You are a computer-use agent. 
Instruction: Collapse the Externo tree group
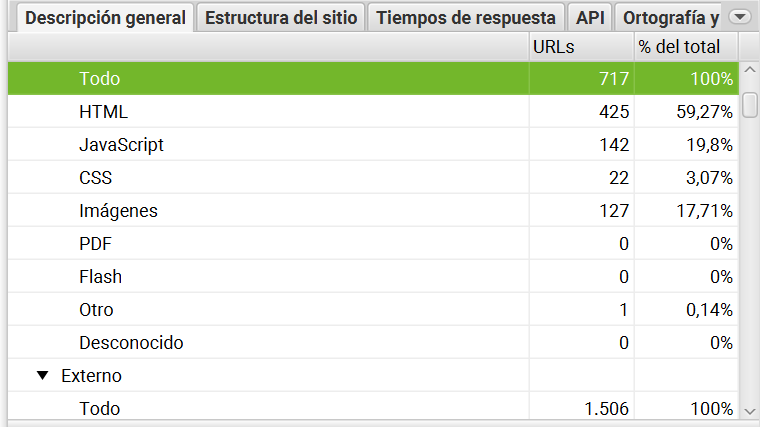coord(42,376)
